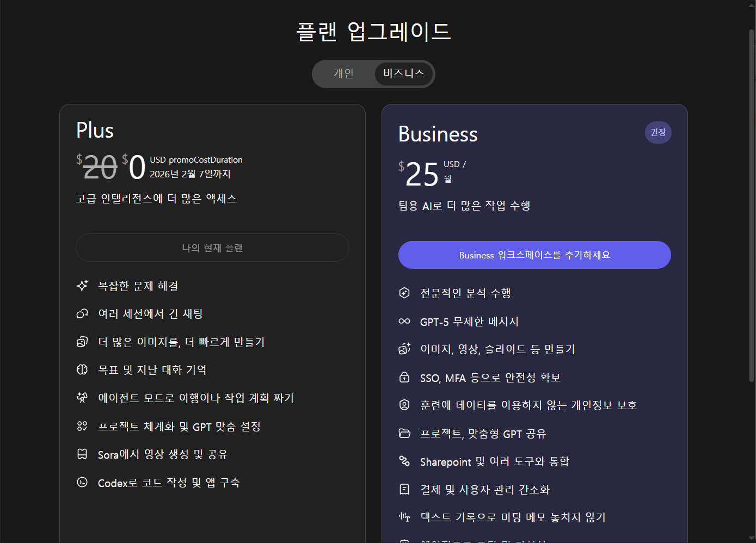Image resolution: width=756 pixels, height=543 pixels.
Task: Click 프로젝트 체계화 및 GPT 맞춤 설정 text
Action: pos(179,426)
